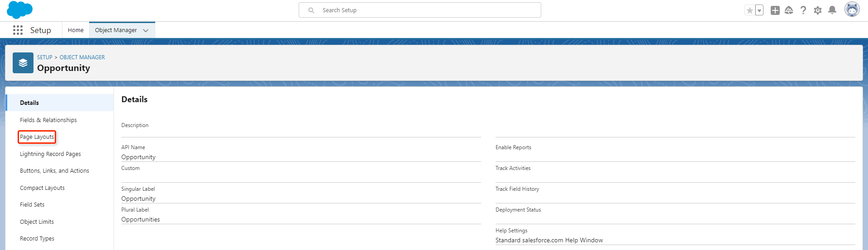The height and width of the screenshot is (250, 868).
Task: Click the Enable Reports label
Action: pos(513,147)
